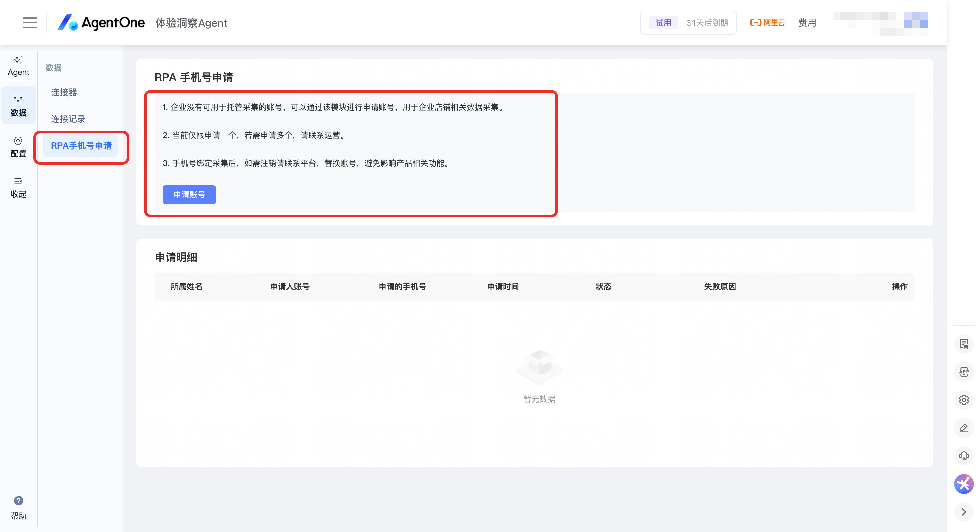The image size is (980, 532).
Task: Click the document list icon on right
Action: tap(963, 344)
